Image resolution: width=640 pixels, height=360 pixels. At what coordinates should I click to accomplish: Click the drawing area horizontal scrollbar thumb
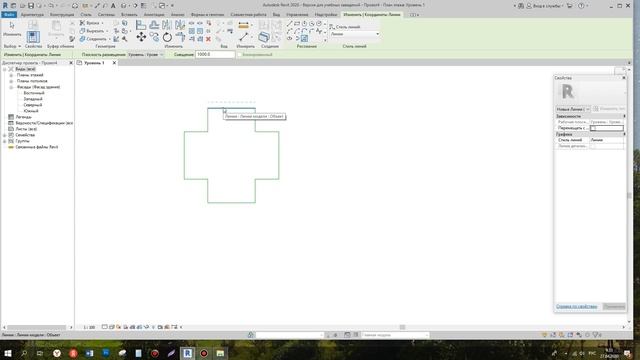pos(402,327)
